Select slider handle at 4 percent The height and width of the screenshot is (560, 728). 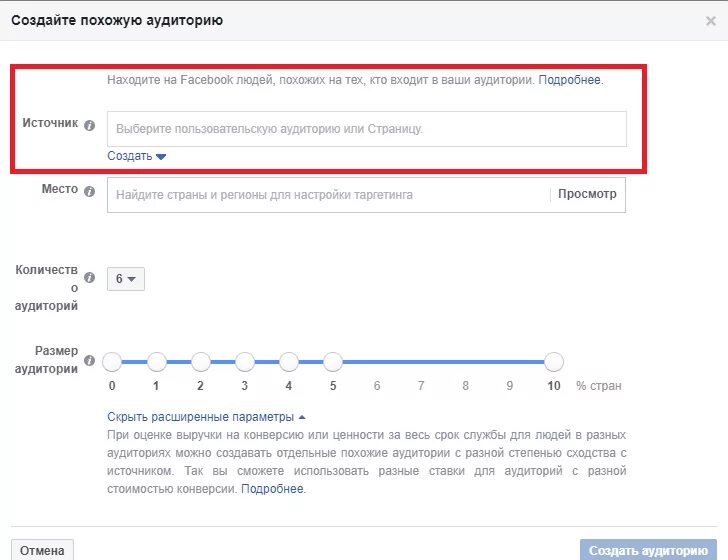289,362
